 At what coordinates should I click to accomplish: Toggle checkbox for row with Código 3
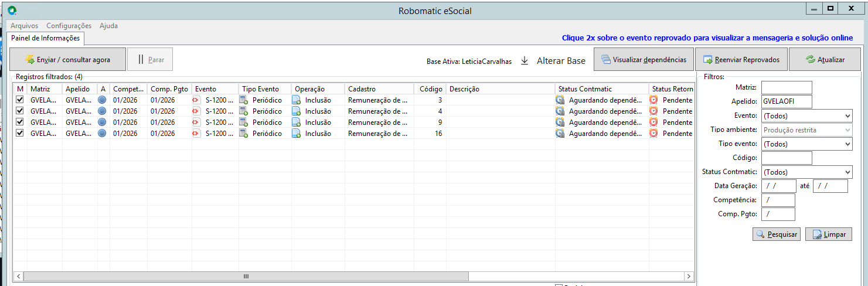pyautogui.click(x=19, y=100)
